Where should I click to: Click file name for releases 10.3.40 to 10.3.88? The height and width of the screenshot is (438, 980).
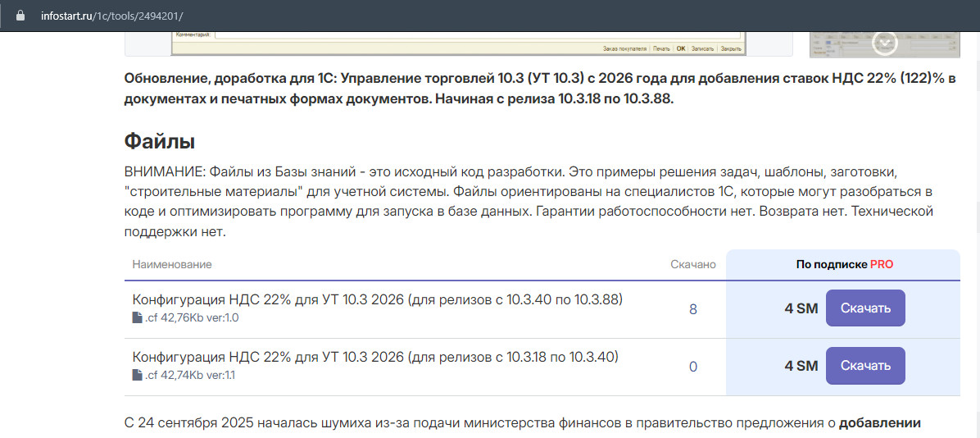pyautogui.click(x=378, y=299)
